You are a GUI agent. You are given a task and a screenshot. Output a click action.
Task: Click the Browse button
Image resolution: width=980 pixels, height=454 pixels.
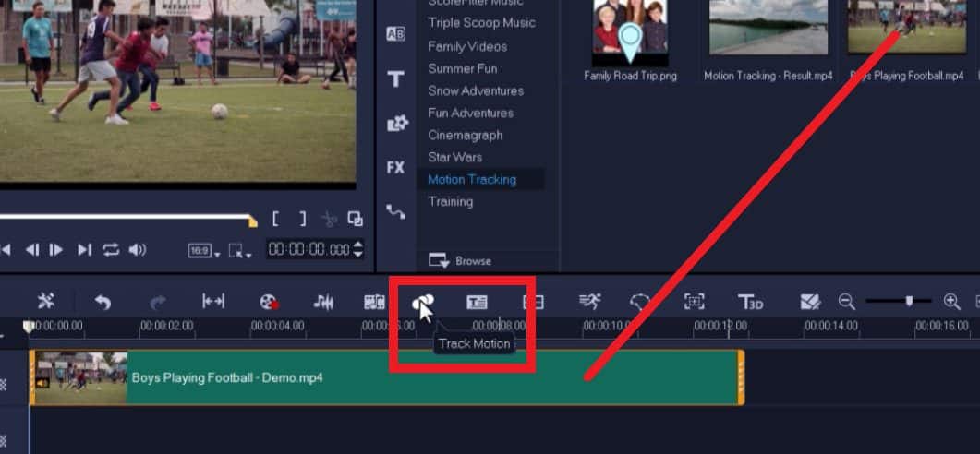(462, 261)
